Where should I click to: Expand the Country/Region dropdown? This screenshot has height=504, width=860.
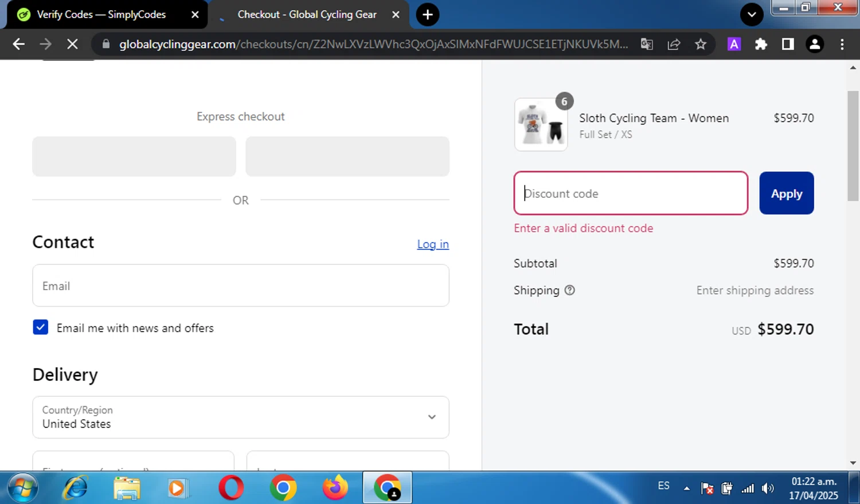241,417
